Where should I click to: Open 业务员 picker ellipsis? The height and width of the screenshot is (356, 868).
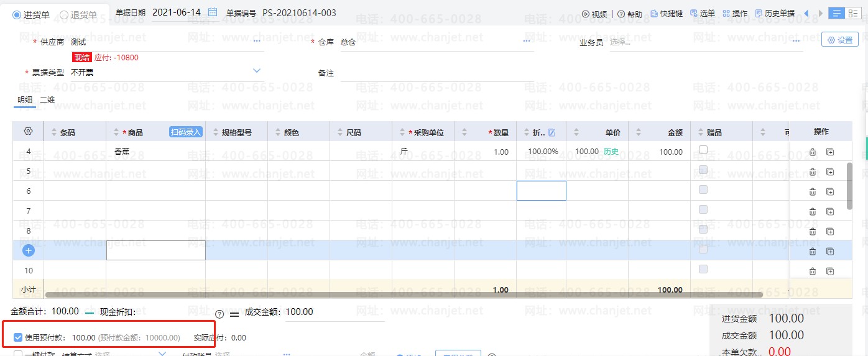pos(795,42)
